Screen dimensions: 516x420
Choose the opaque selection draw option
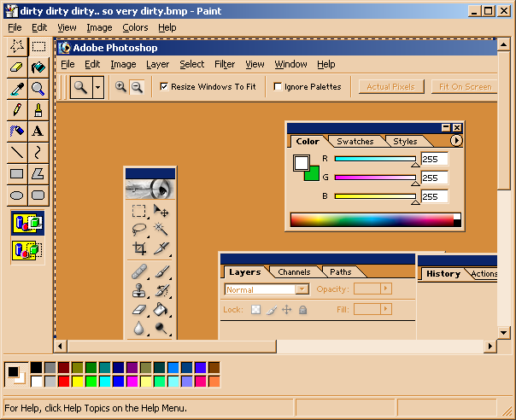coord(27,224)
